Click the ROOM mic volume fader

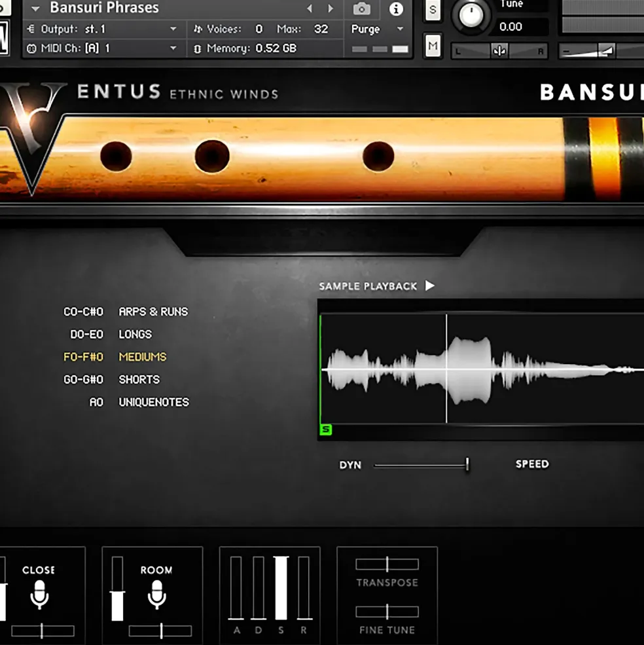[x=117, y=589]
